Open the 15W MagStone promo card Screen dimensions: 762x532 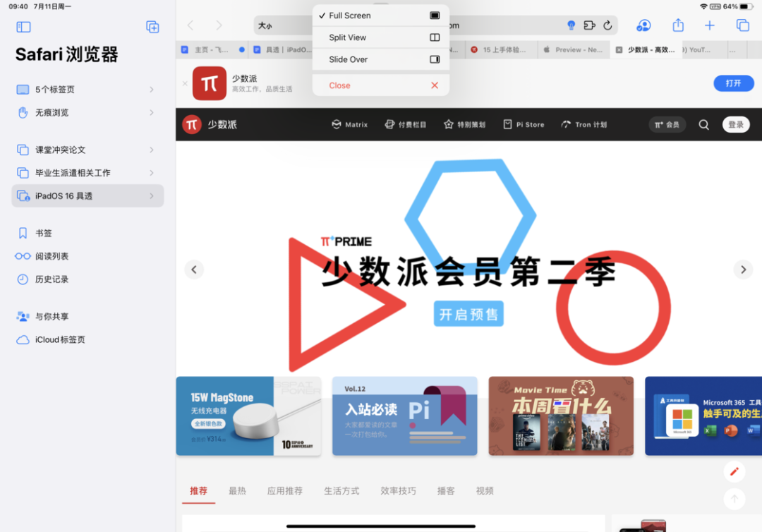249,416
